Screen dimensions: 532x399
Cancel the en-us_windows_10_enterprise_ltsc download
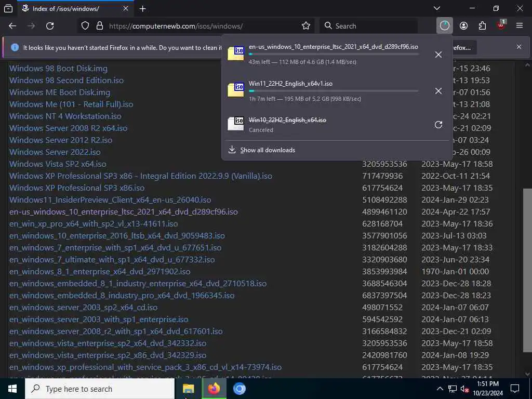tap(438, 54)
